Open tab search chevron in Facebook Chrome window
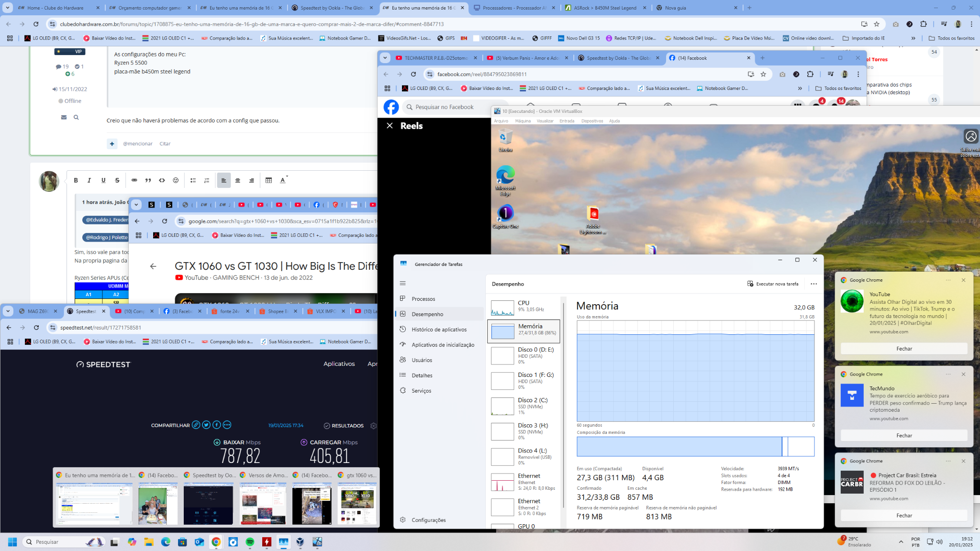This screenshot has width=980, height=551. pos(385,58)
